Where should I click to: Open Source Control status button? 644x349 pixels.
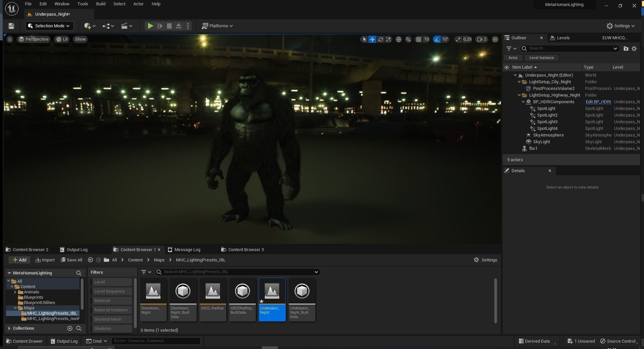[x=619, y=341]
